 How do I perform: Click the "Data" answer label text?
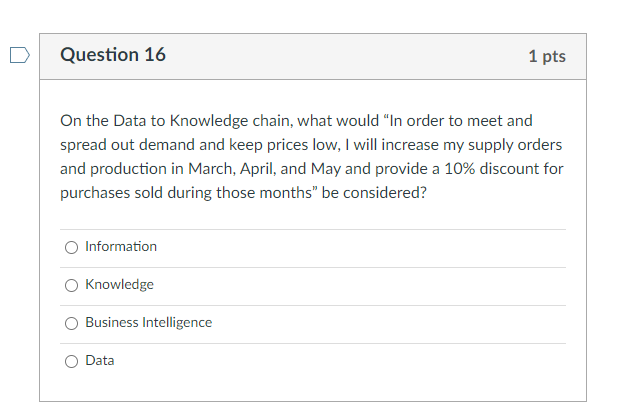coord(100,360)
